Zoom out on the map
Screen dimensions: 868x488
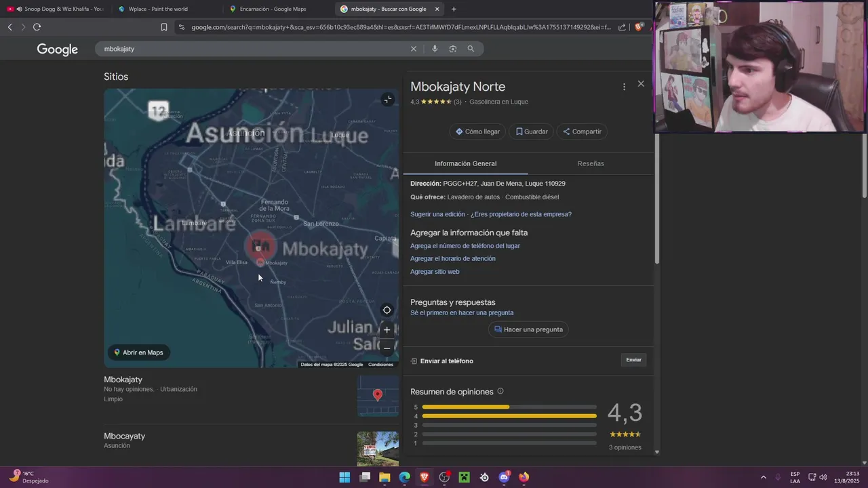(x=387, y=348)
